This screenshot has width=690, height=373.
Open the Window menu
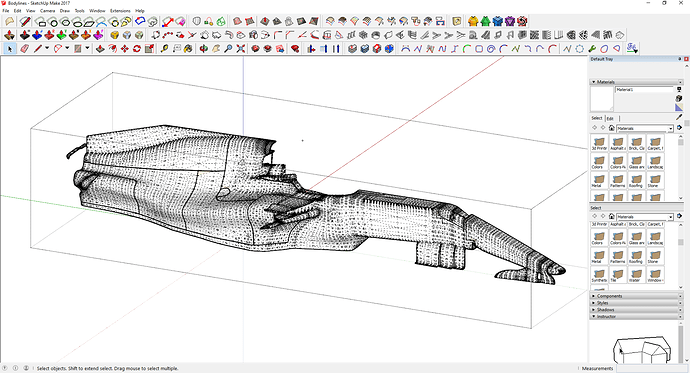click(97, 11)
